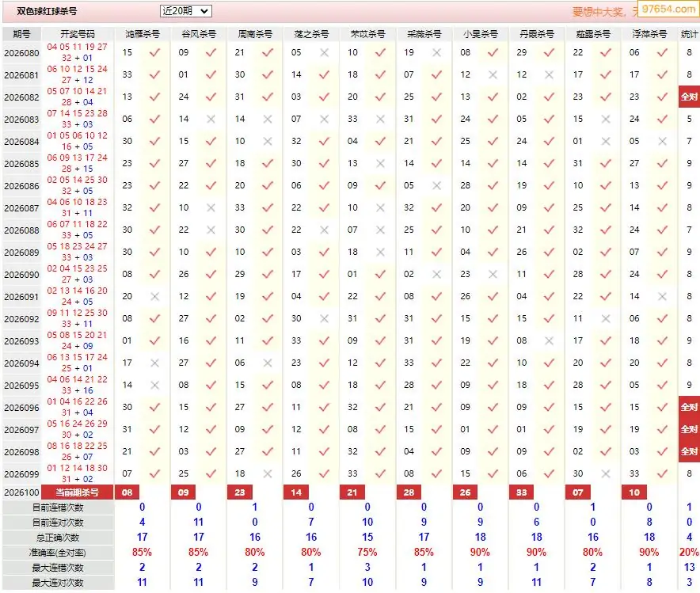Click the check mark beside 09 in row 2026087
700x593 pixels.
tap(550, 207)
